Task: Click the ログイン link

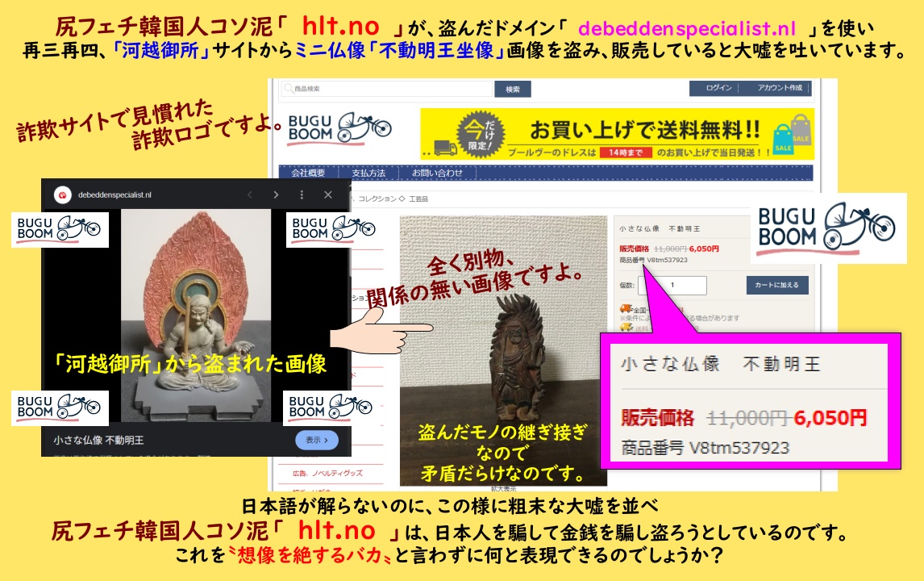Action: (718, 88)
